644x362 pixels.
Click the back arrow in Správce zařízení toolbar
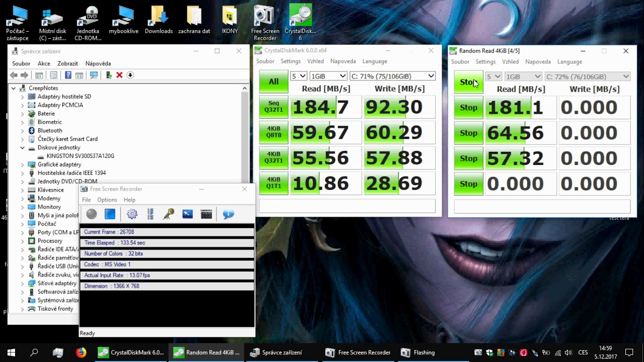click(x=14, y=75)
